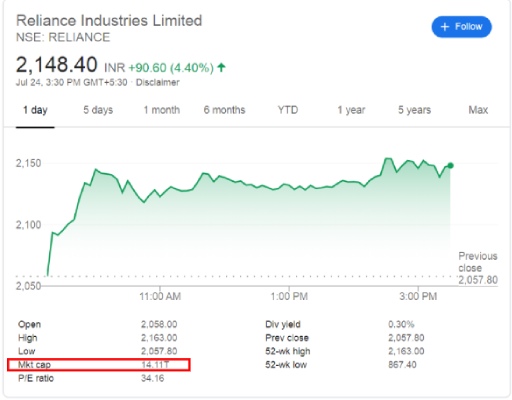Click the 52-wk low label
The image size is (512, 400).
pos(286,365)
